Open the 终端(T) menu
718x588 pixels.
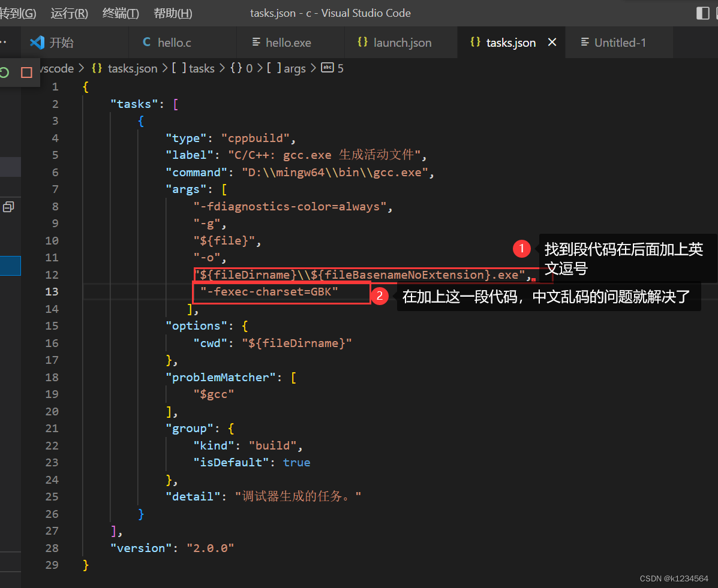(x=121, y=13)
